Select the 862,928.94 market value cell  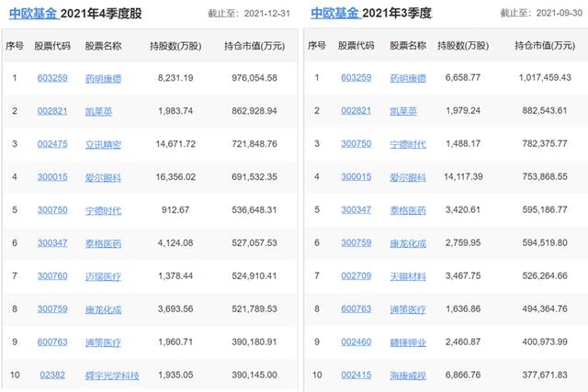tap(254, 111)
